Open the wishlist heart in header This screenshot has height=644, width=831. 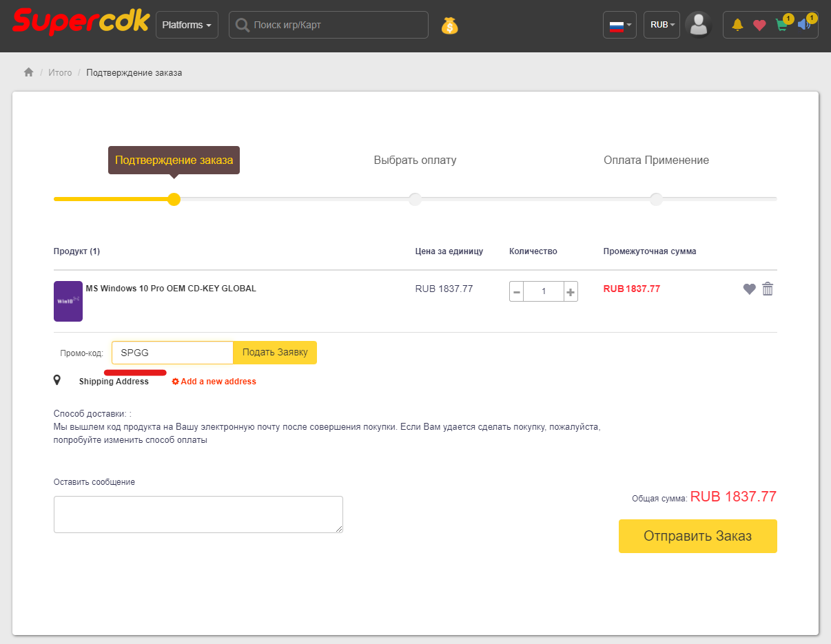[x=759, y=25]
